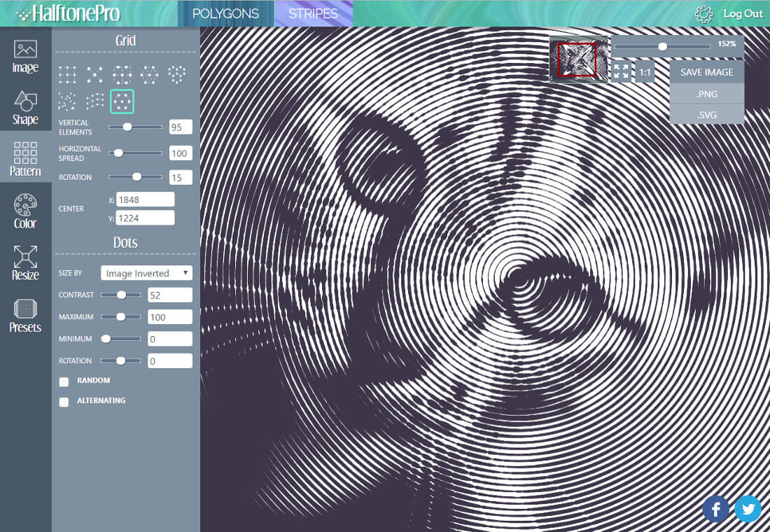Click the Center X input field
This screenshot has width=770, height=532.
[x=146, y=199]
